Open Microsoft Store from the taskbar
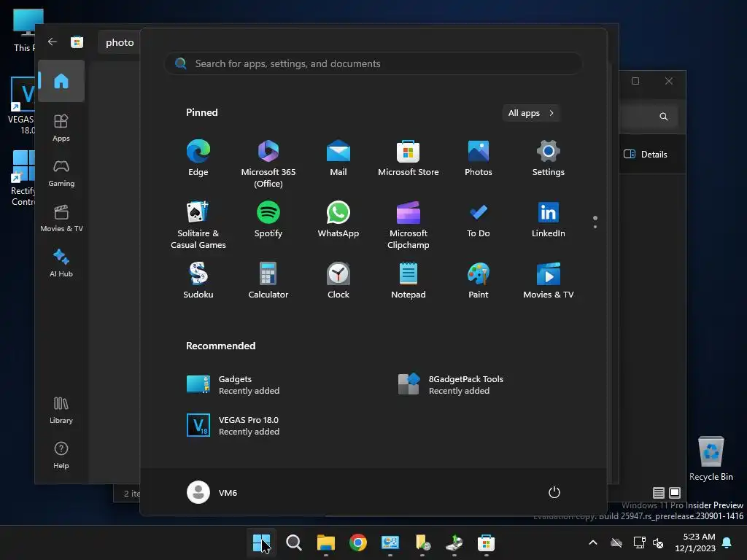Image resolution: width=747 pixels, height=560 pixels. click(x=486, y=542)
